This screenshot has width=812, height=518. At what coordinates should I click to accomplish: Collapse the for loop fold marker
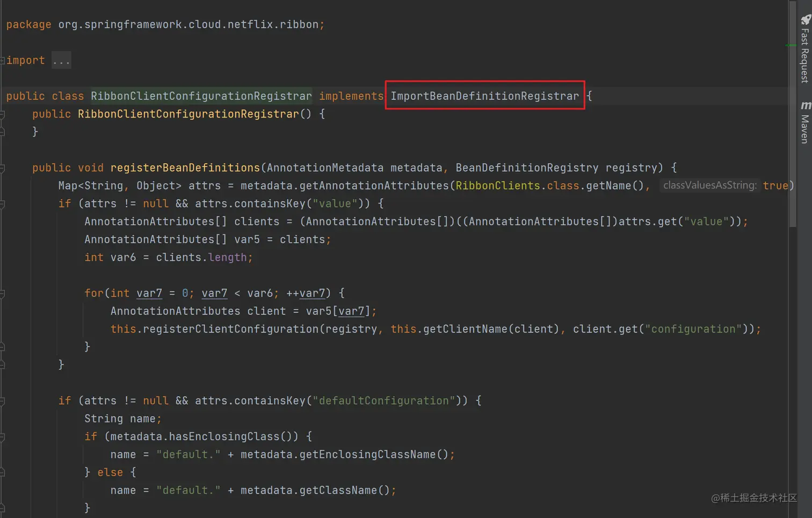[2, 294]
